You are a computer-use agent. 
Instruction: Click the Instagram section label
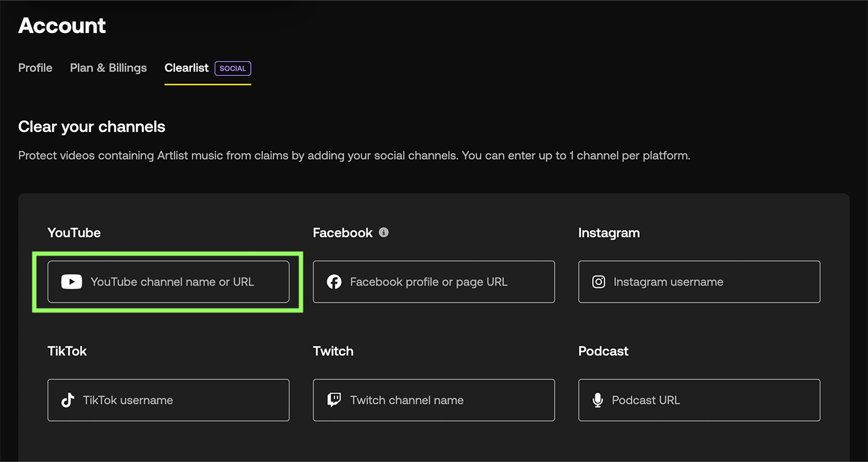click(x=609, y=233)
